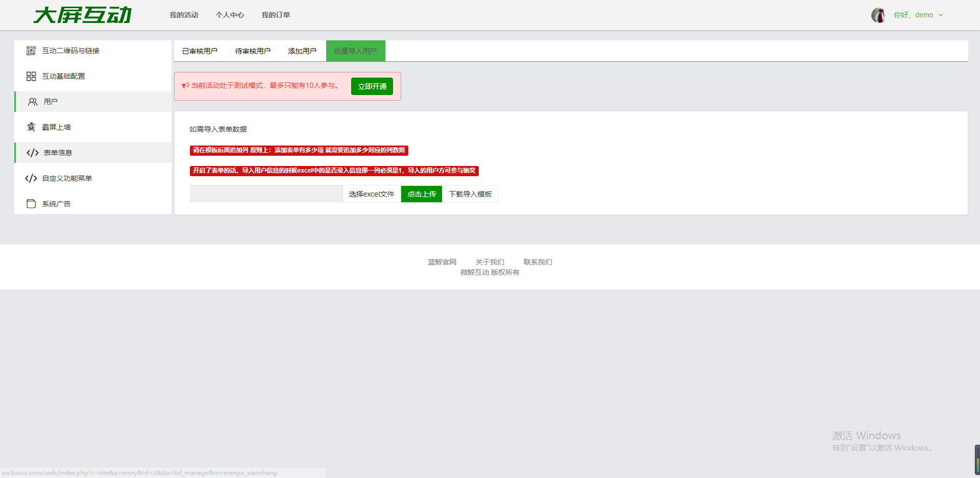
Task: Open 我的活动 in top navigation
Action: pyautogui.click(x=184, y=15)
